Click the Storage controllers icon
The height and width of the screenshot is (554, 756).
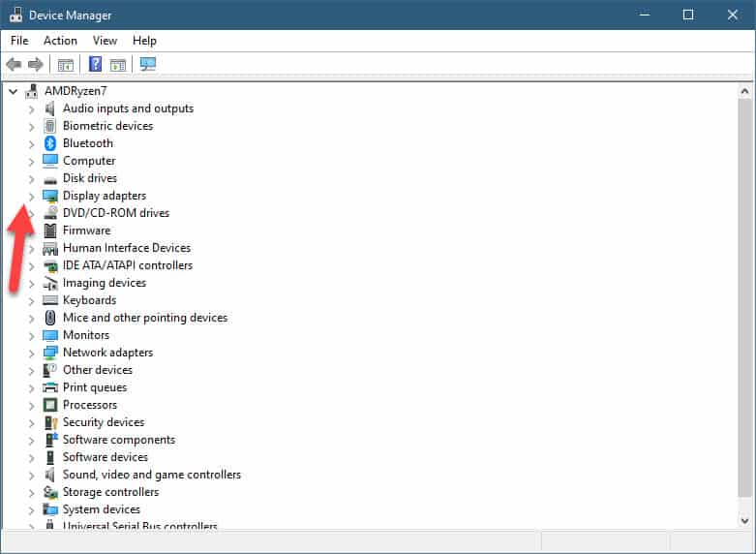click(x=50, y=492)
